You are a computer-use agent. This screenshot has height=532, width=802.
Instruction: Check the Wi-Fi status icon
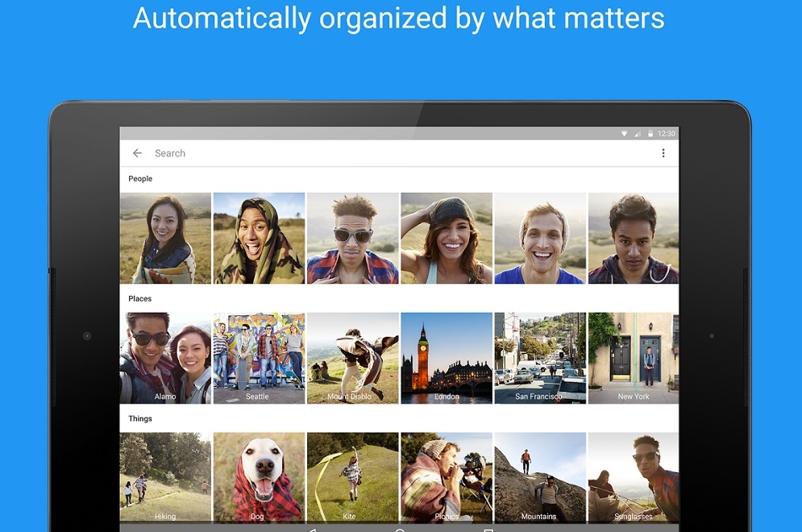tap(624, 134)
